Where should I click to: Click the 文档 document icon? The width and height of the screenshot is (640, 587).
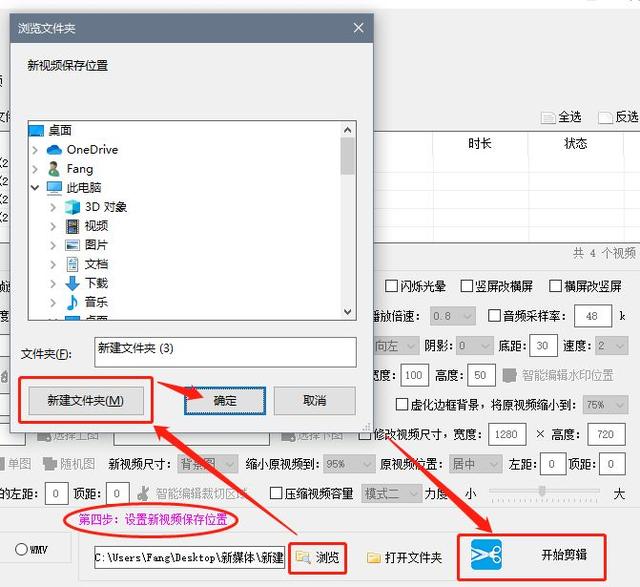pos(73,264)
